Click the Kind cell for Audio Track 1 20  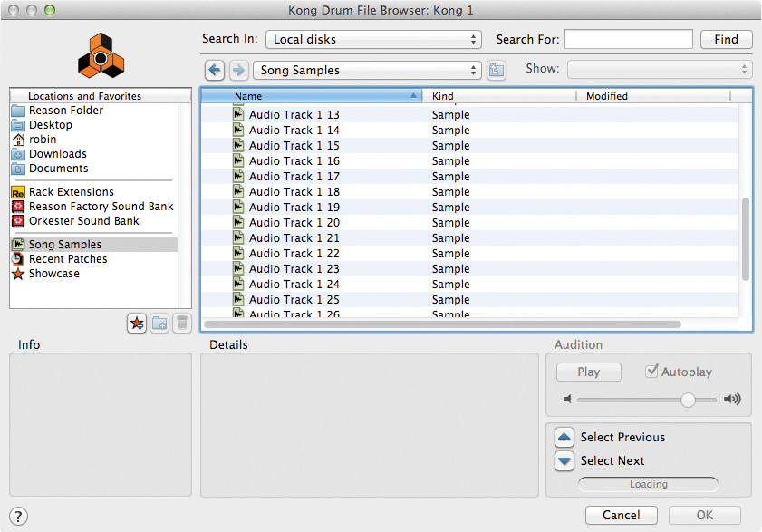[x=450, y=223]
